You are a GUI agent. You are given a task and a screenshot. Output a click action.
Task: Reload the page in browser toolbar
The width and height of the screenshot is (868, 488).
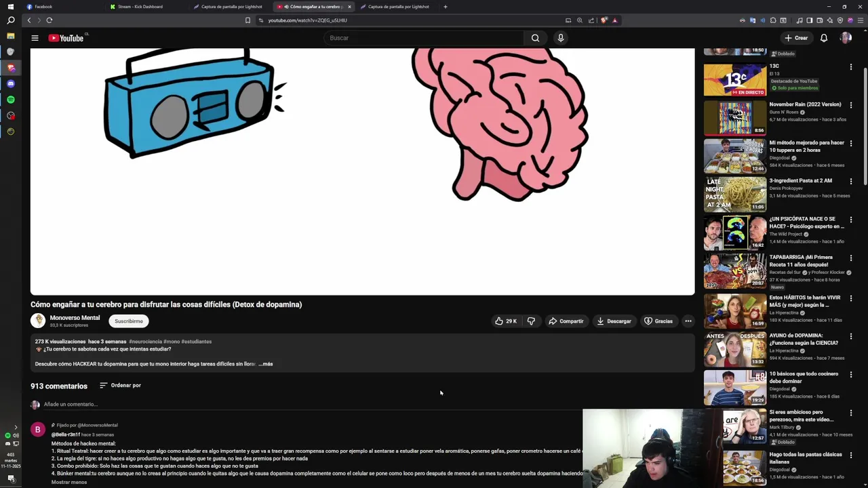coord(49,20)
